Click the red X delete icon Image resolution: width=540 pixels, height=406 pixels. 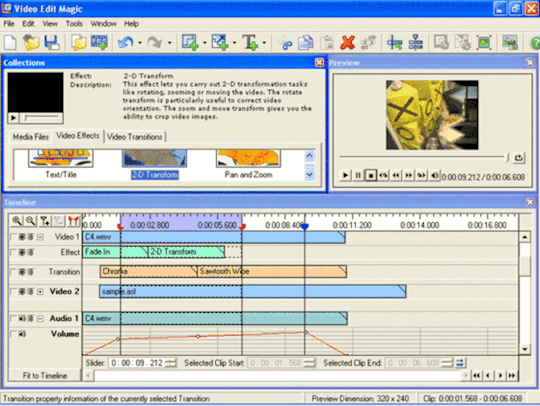(347, 43)
